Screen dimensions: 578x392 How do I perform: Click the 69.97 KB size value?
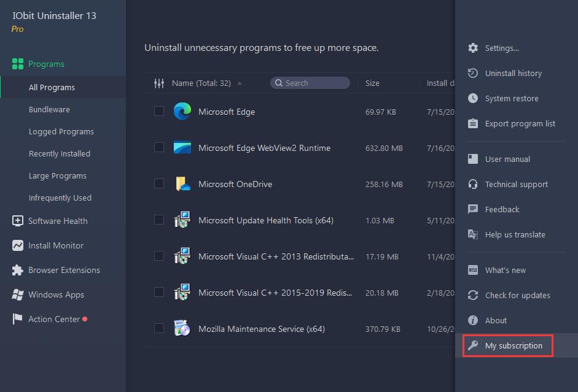[x=380, y=112]
